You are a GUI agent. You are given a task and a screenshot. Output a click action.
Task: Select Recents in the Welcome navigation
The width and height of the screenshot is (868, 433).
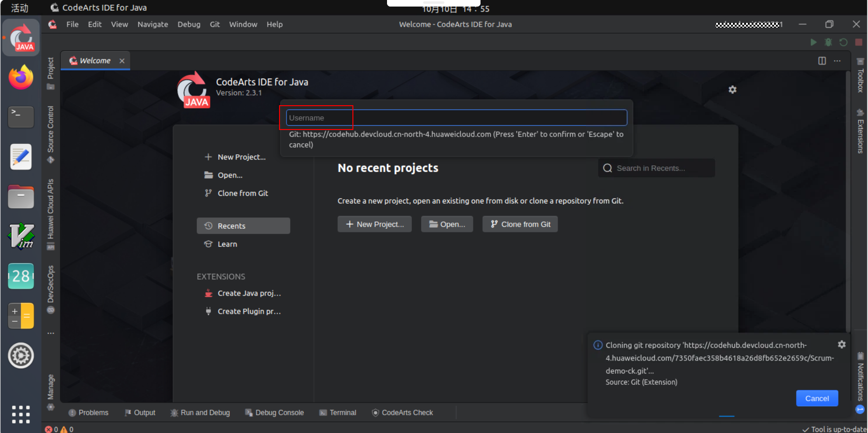click(244, 226)
